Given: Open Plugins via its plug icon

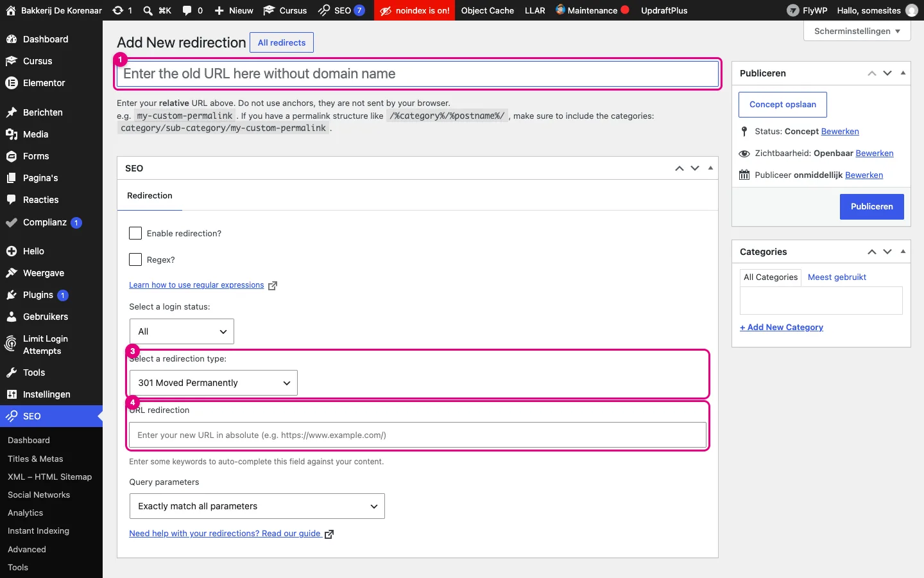Looking at the screenshot, I should 12,295.
